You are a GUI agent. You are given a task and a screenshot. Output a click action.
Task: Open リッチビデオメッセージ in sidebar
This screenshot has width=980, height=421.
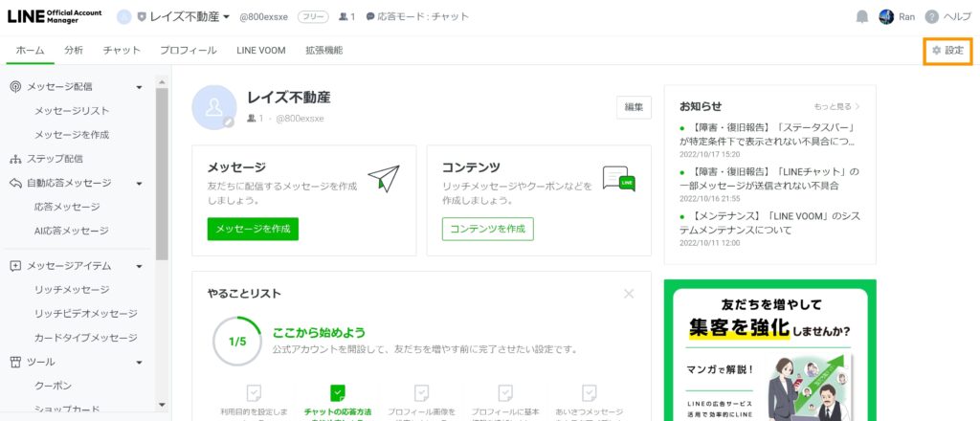pos(85,314)
